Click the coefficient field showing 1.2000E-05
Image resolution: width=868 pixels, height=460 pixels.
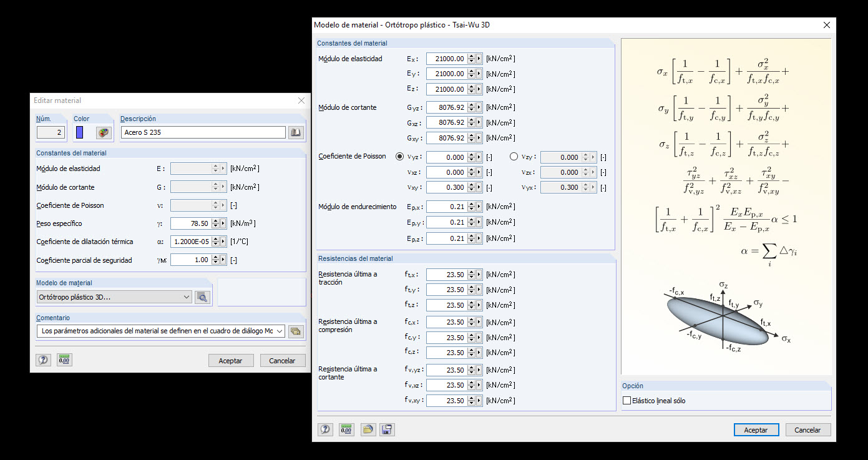pyautogui.click(x=191, y=242)
